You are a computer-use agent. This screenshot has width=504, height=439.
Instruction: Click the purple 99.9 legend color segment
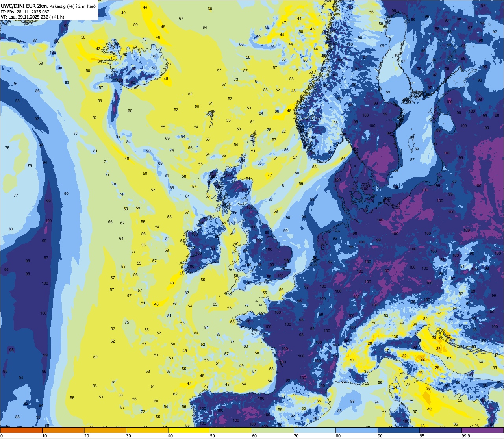483,430
